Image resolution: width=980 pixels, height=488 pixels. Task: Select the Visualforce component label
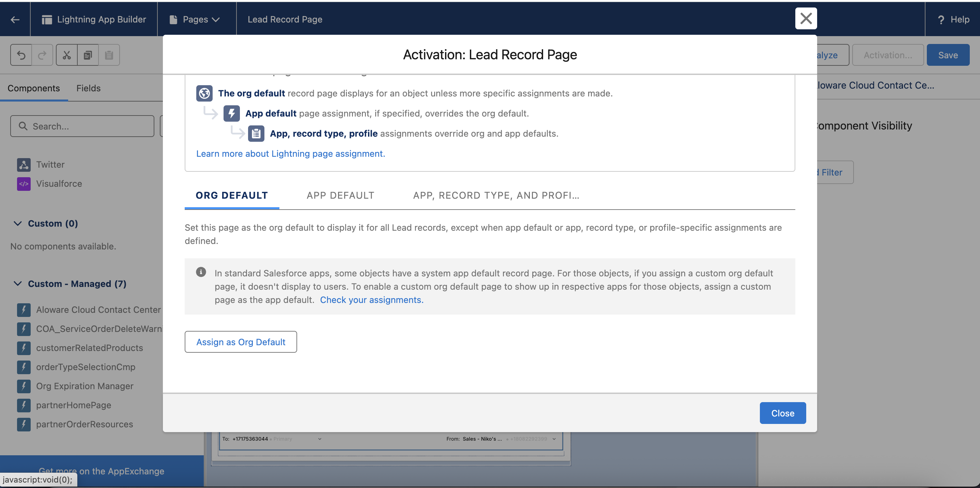pyautogui.click(x=59, y=184)
